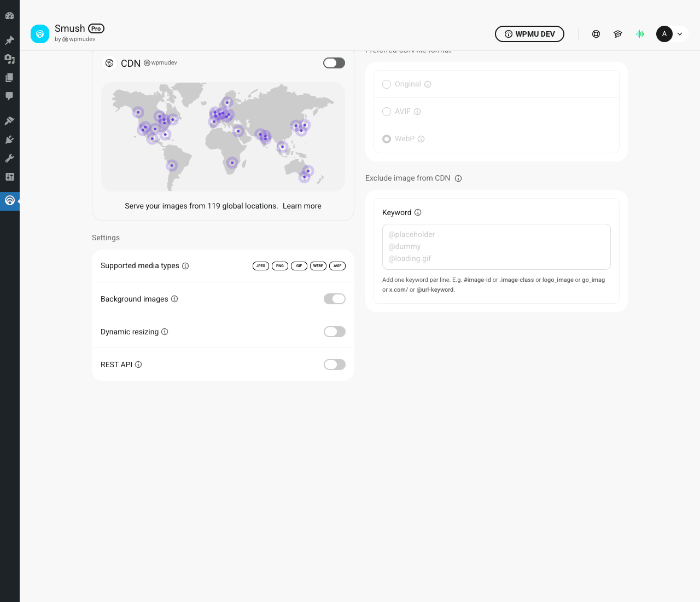Open the Pages sidebar icon
Image resolution: width=700 pixels, height=602 pixels.
(9, 78)
